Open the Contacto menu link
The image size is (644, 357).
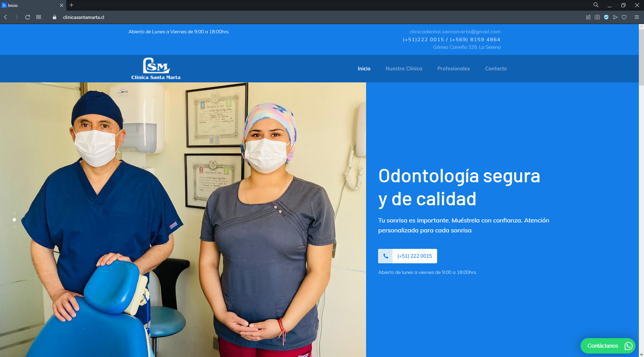click(x=495, y=69)
